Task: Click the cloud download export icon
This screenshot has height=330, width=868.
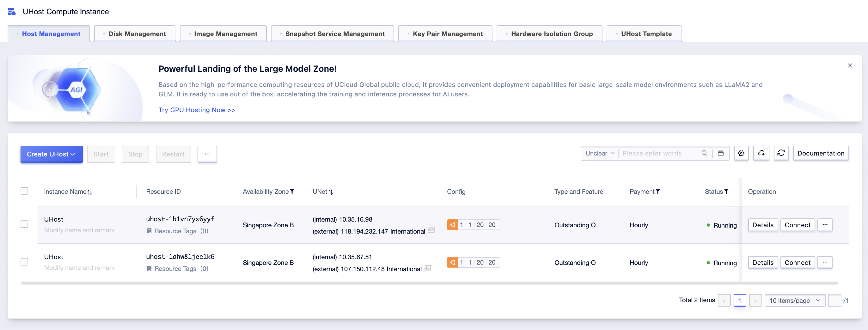Action: (x=761, y=153)
